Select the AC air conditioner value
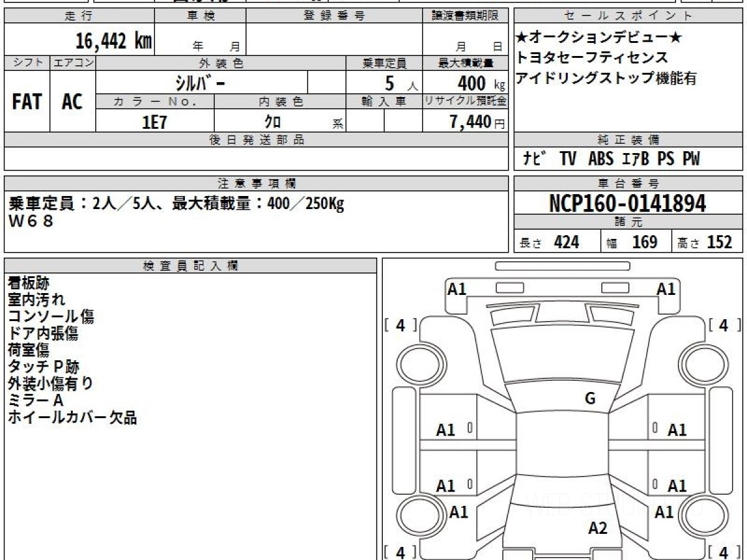Screen dimensions: 747x560 [72, 102]
